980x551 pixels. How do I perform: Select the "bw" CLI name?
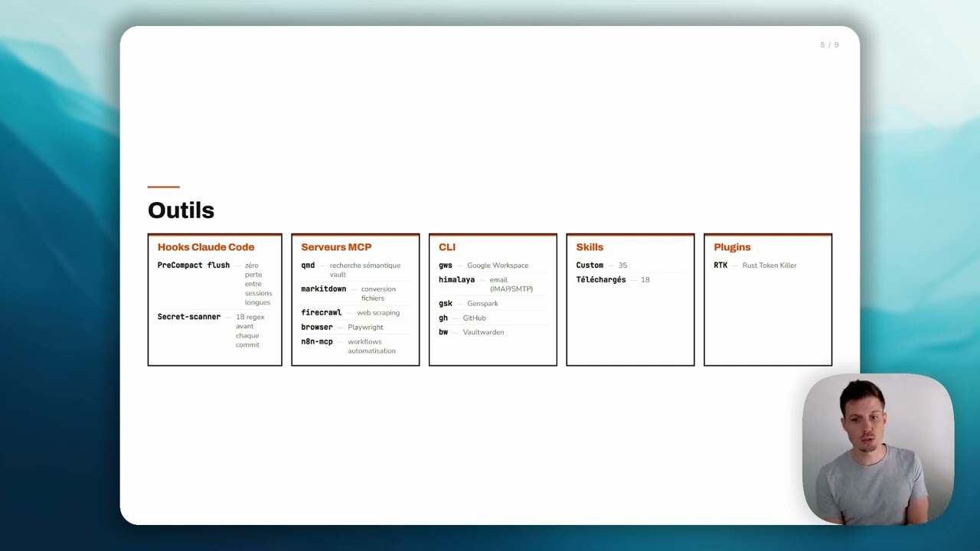(x=443, y=332)
